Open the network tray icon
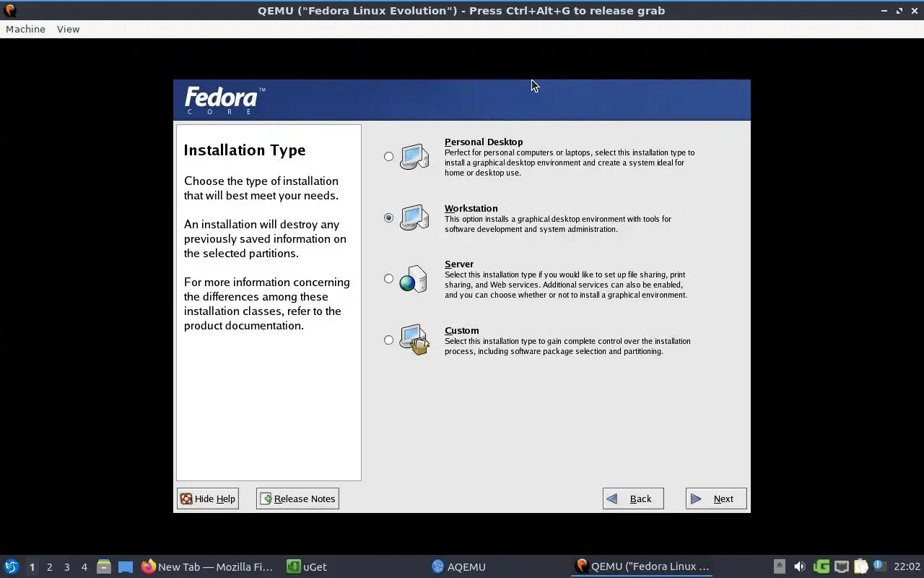The height and width of the screenshot is (578, 924). tap(841, 566)
